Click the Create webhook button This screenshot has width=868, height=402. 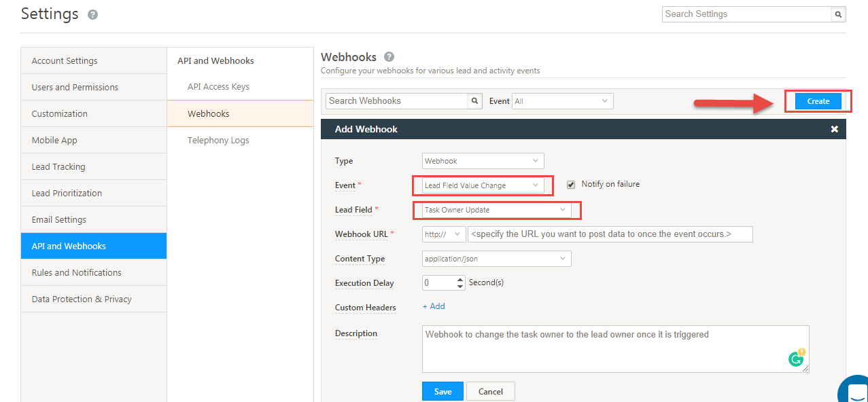click(818, 101)
